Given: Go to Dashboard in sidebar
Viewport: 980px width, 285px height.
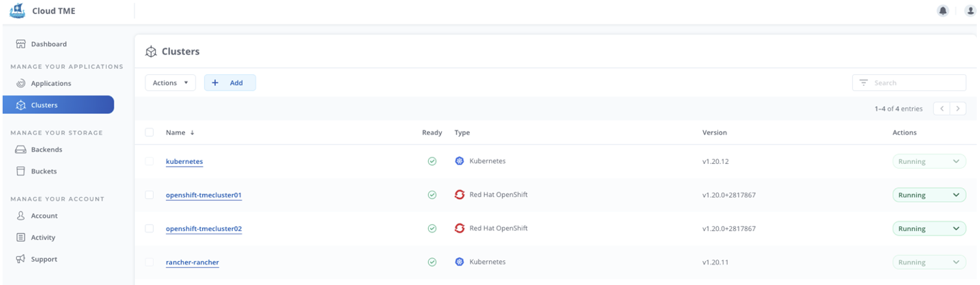Looking at the screenshot, I should click(49, 44).
